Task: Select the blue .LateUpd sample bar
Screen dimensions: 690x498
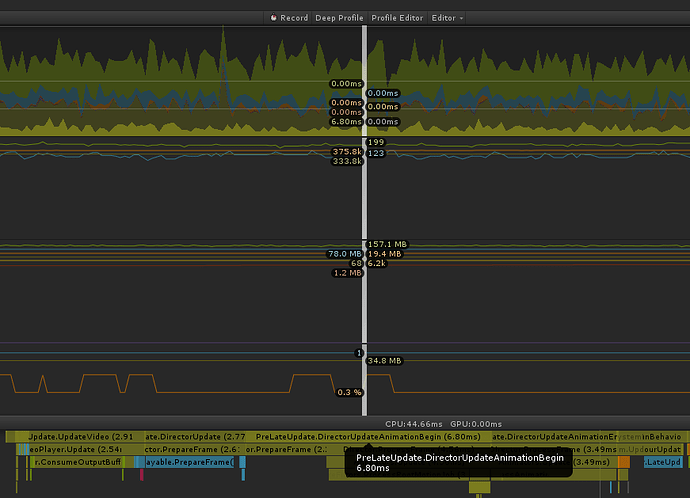Action: 664,462
